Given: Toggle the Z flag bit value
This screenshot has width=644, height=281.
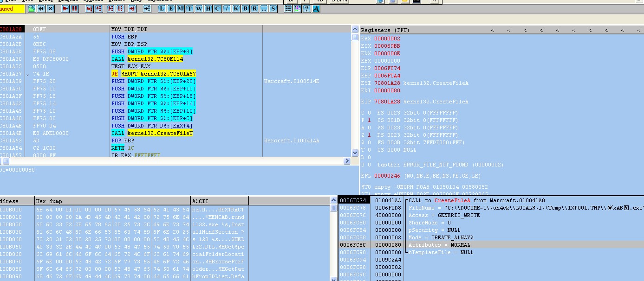Looking at the screenshot, I should coord(369,135).
